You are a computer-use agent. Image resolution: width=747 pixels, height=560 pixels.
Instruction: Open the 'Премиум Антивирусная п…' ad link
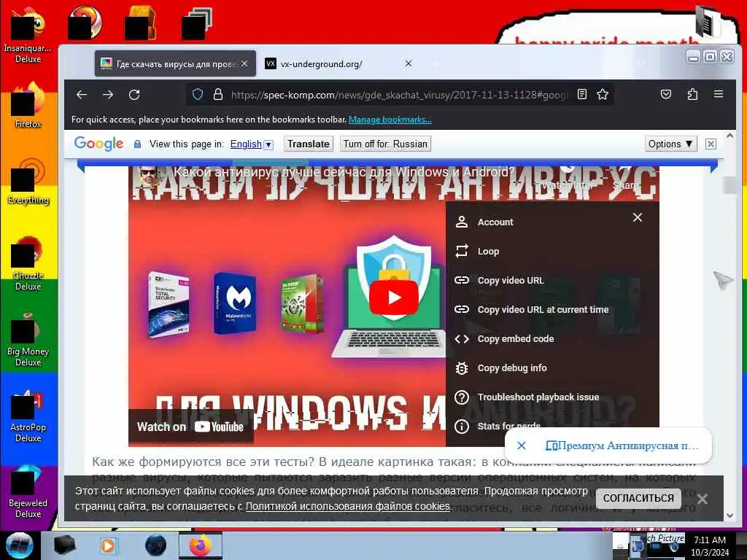pyautogui.click(x=622, y=446)
